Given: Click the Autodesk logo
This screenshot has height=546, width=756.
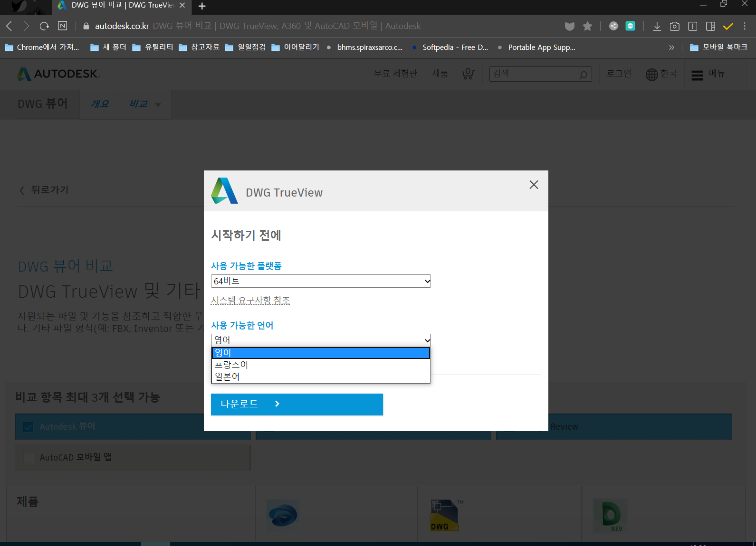Looking at the screenshot, I should [x=58, y=74].
